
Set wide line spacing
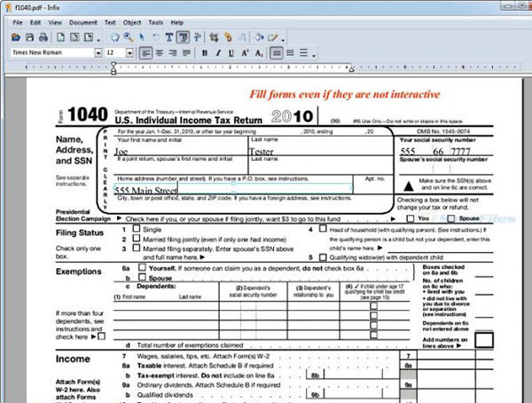click(303, 53)
